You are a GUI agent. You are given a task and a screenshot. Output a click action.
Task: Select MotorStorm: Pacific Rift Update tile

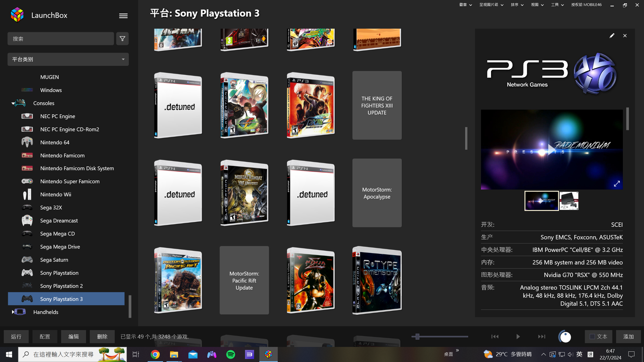click(x=244, y=280)
